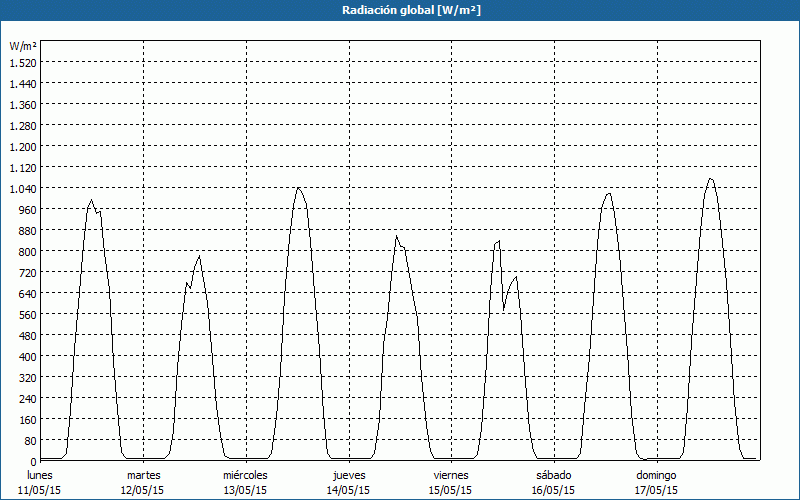The height and width of the screenshot is (500, 800).
Task: Select the 'martes' day label on the x-axis
Action: 143,475
